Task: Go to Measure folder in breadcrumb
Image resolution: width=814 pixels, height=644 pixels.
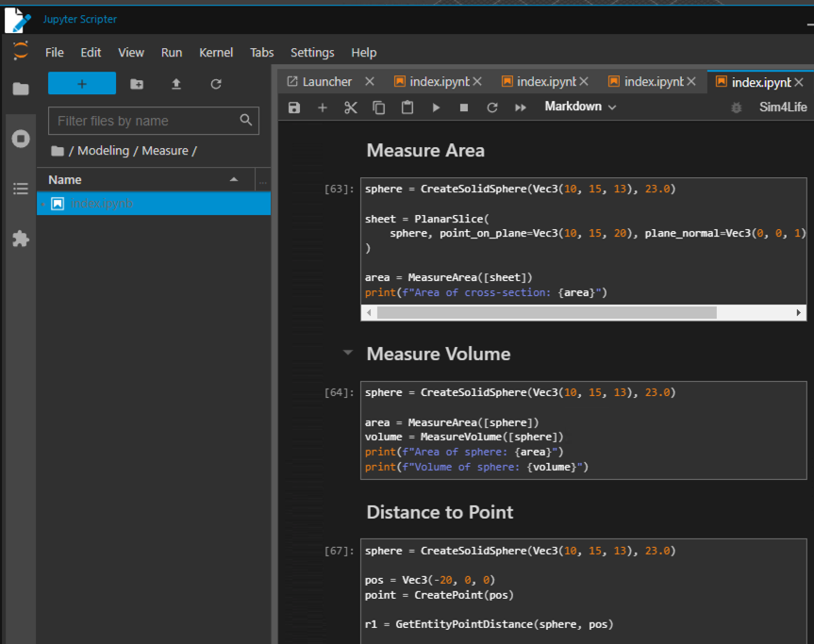Action: (x=165, y=151)
